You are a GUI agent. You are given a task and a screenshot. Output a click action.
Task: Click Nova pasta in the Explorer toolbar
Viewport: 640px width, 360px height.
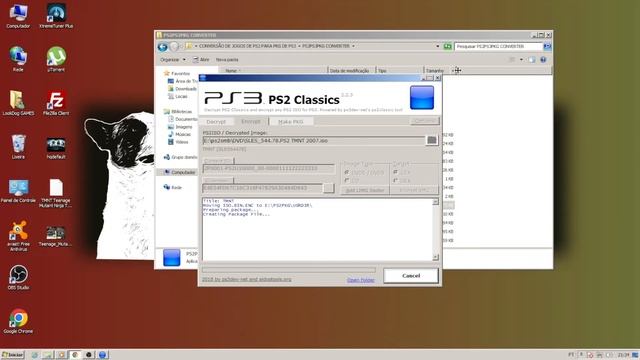pyautogui.click(x=227, y=60)
